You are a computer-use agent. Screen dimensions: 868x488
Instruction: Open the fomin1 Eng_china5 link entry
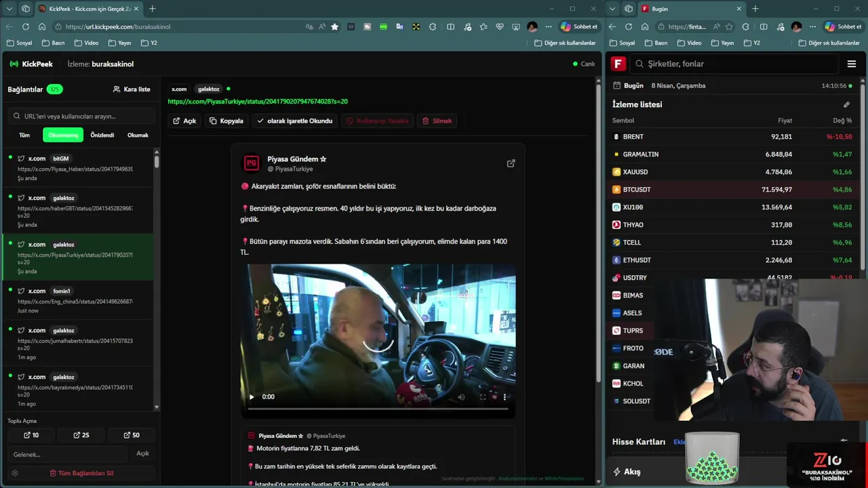(x=78, y=300)
